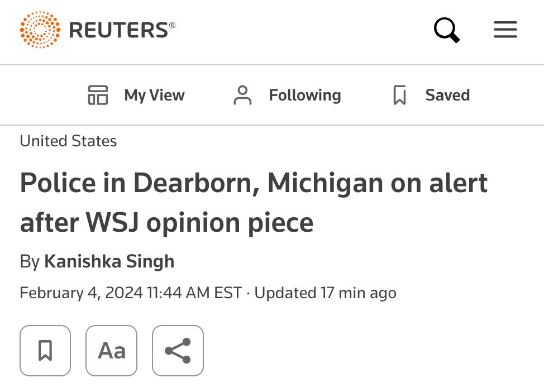Open the Aa text size options

point(111,351)
